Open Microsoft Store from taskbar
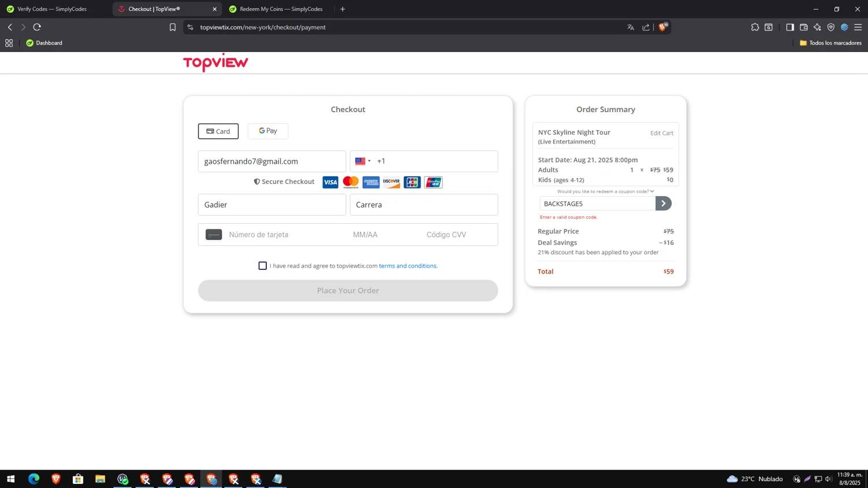 pyautogui.click(x=78, y=479)
